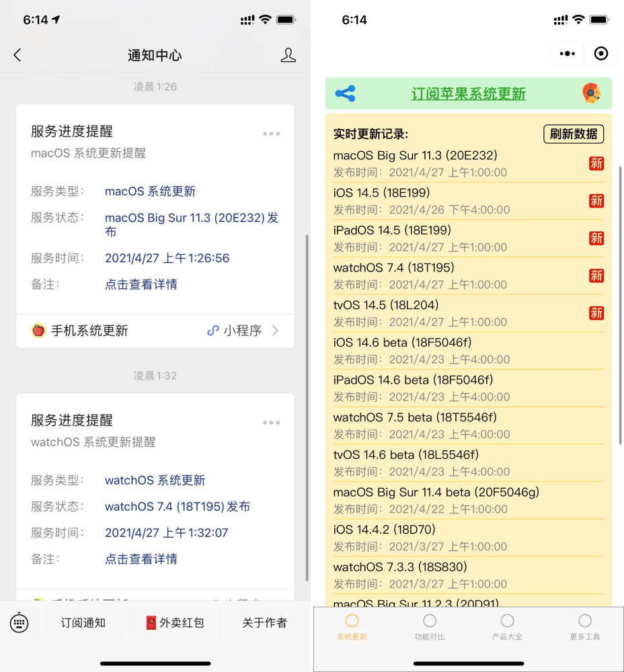Tap the home indicator bar on the left screen
Screen dimensions: 624x672
tap(155, 663)
